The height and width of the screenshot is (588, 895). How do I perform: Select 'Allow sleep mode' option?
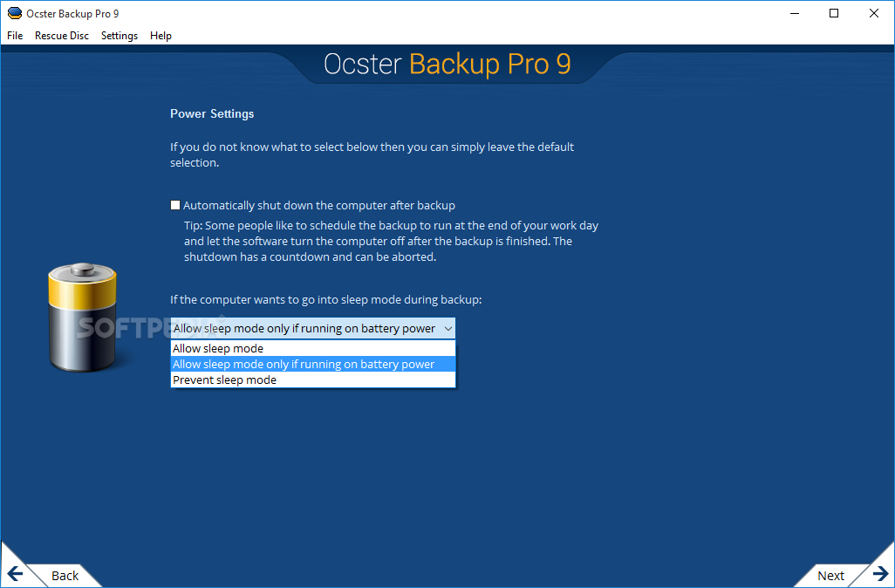pyautogui.click(x=313, y=348)
